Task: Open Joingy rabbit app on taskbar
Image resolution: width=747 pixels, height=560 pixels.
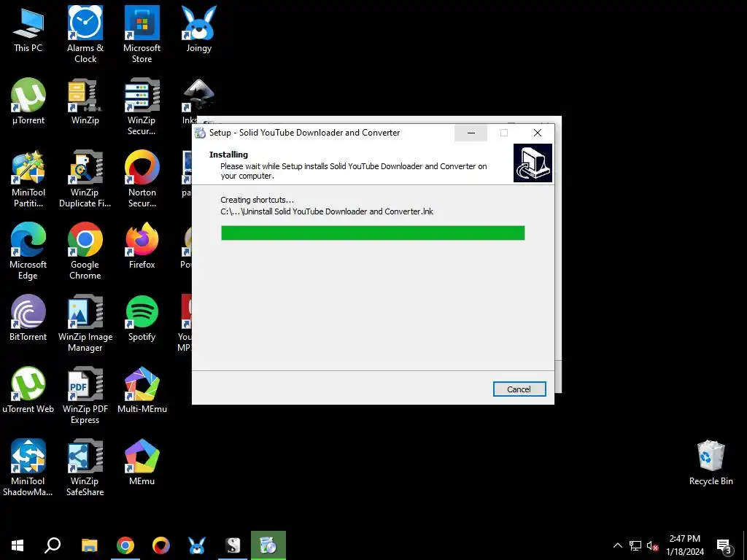Action: [x=197, y=545]
